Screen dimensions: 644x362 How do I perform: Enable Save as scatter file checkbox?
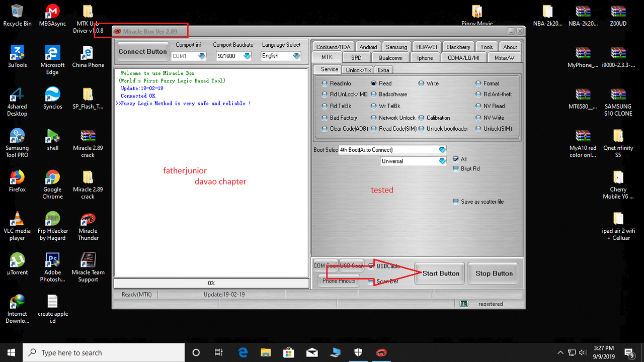(x=456, y=202)
